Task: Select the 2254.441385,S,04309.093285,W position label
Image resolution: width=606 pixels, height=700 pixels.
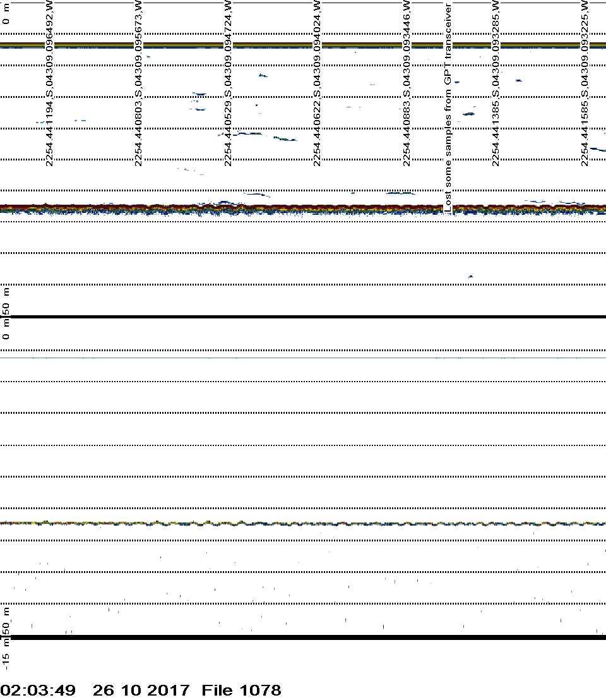Action: [496, 82]
